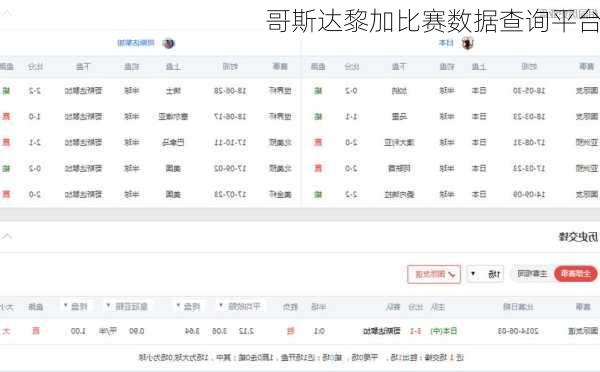The height and width of the screenshot is (372, 600).
Task: Select the 主客相同 filter button
Action: click(532, 274)
